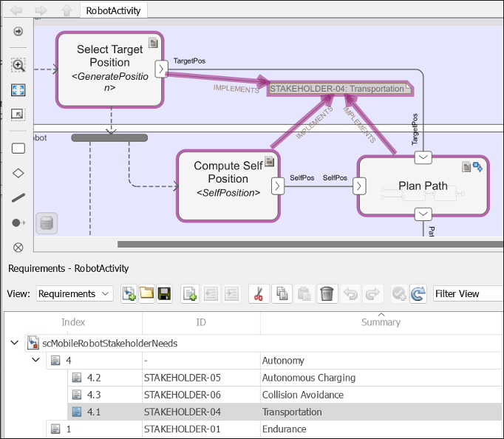
Task: Select the Zoom In tool in palette
Action: (x=18, y=65)
